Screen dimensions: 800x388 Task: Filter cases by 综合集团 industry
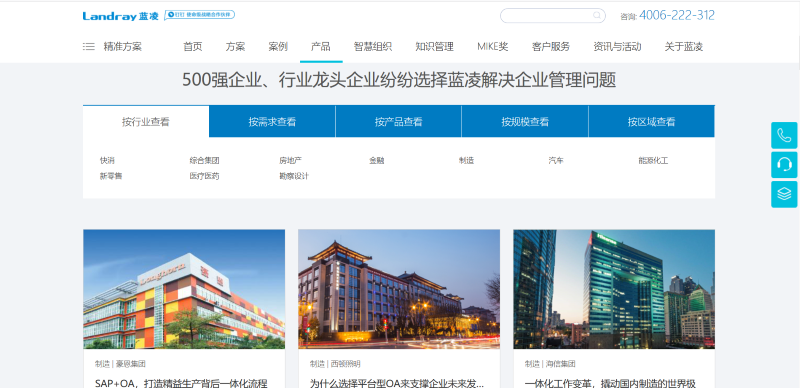click(205, 160)
